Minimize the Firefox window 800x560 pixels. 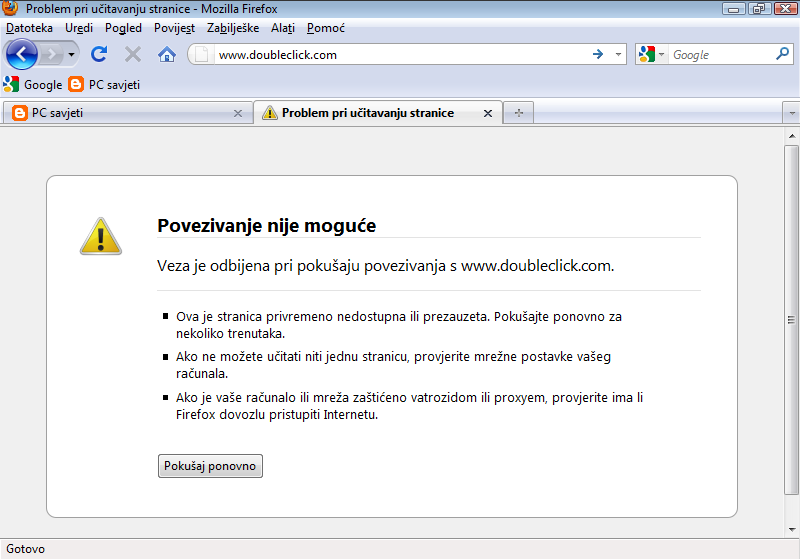(734, 9)
